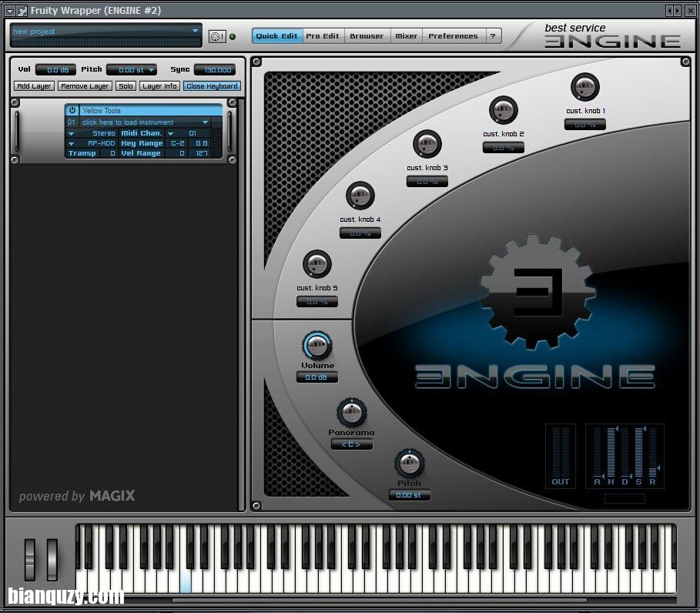This screenshot has width=700, height=613.
Task: Select the Yellow Tools layer name
Action: coord(150,110)
